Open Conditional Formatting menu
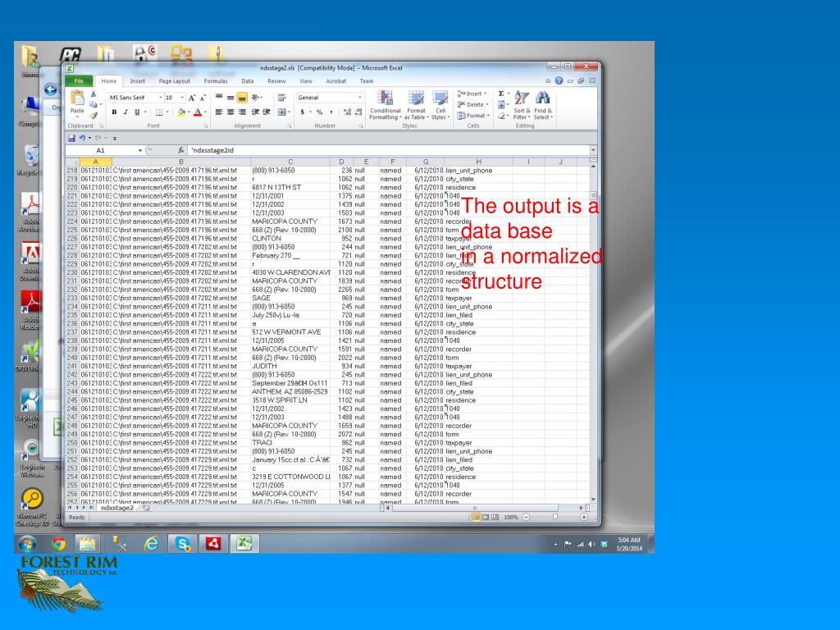 (x=386, y=105)
